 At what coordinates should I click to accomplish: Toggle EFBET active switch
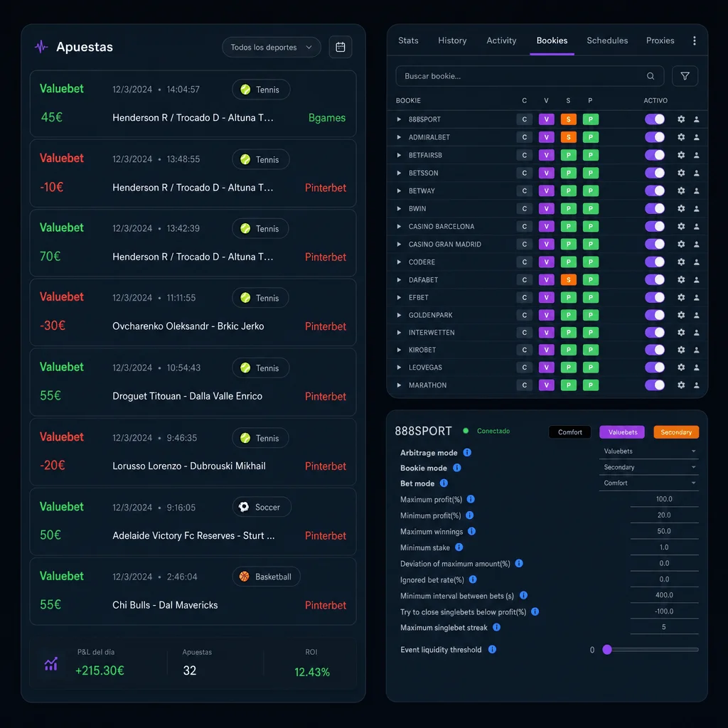[x=654, y=297]
